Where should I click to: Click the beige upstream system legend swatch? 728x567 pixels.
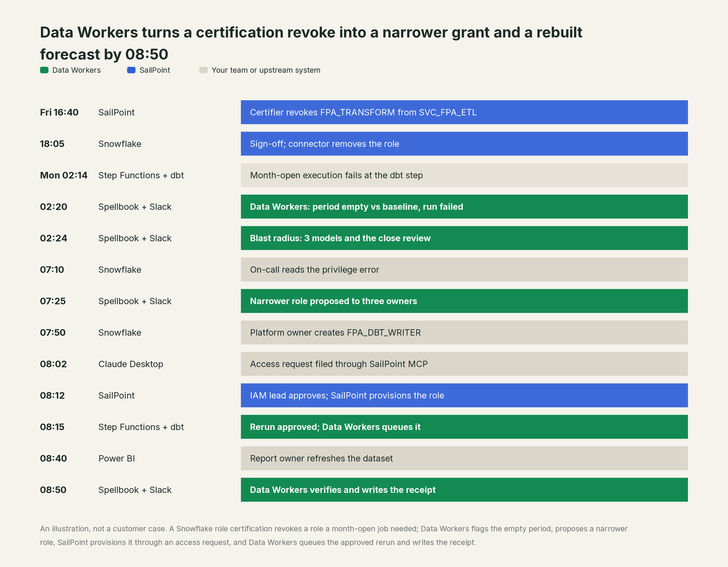point(203,70)
